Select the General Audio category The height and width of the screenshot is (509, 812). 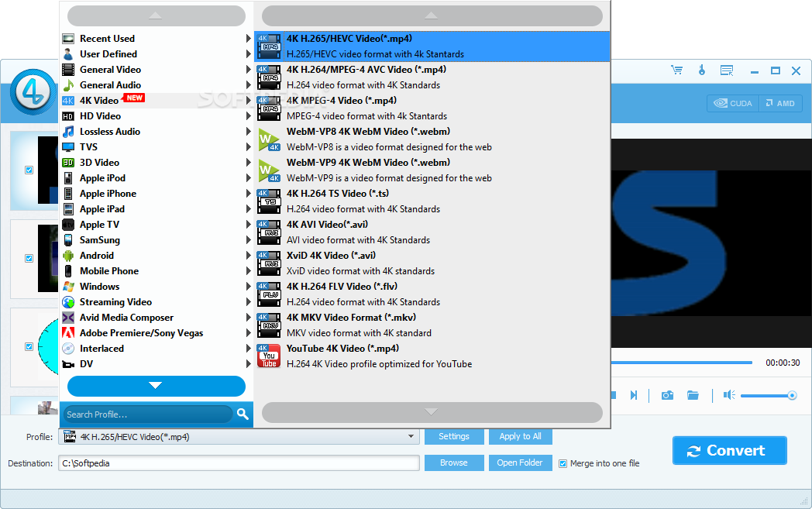click(x=157, y=85)
